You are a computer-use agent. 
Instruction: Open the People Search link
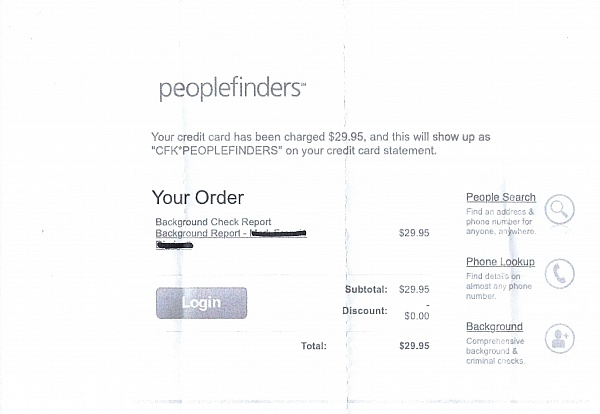[501, 197]
